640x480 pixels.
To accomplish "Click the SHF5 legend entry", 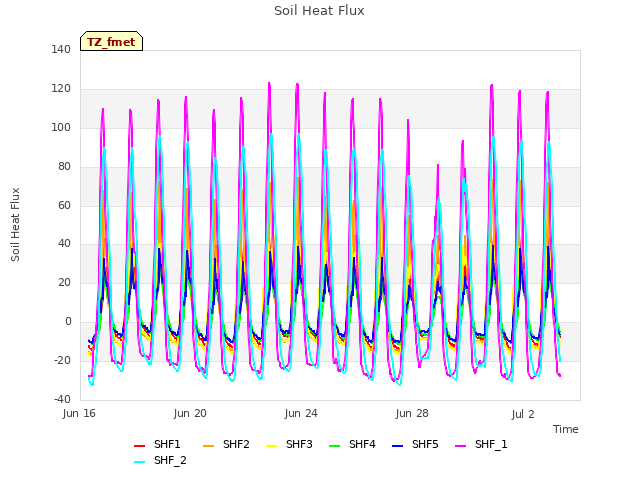I will 415,444.
